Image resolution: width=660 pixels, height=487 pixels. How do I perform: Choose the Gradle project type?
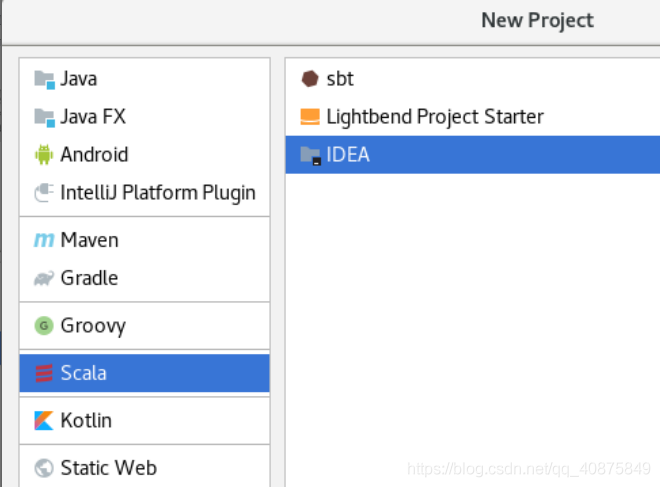pyautogui.click(x=144, y=278)
